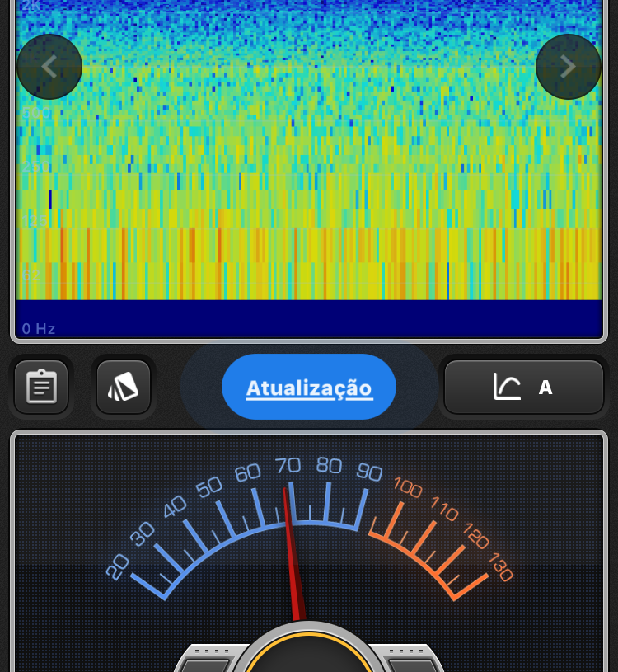Tap the 0 Hz axis label
The width and height of the screenshot is (618, 672).
[39, 329]
